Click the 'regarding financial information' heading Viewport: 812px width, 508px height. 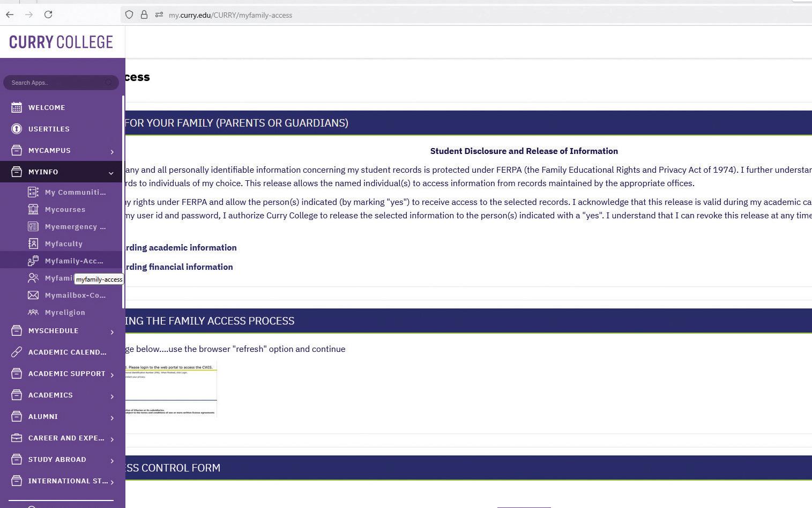point(179,267)
